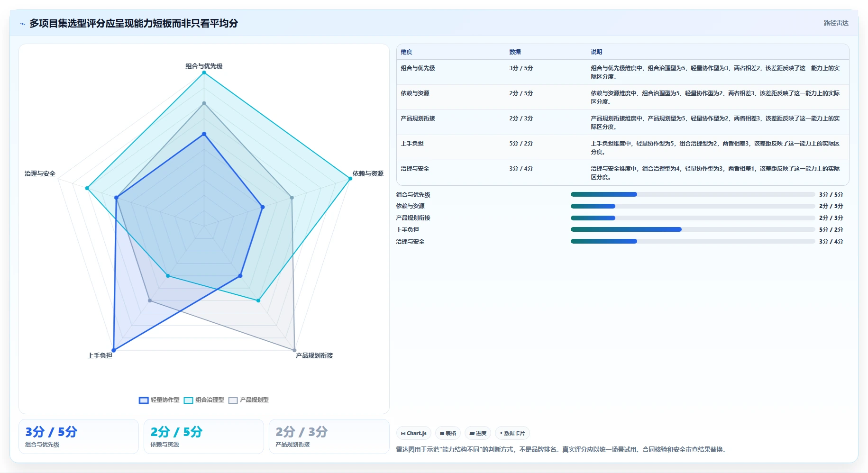
Task: Open the 2分 / 3分 产品规划衔接 summary card
Action: tap(329, 437)
